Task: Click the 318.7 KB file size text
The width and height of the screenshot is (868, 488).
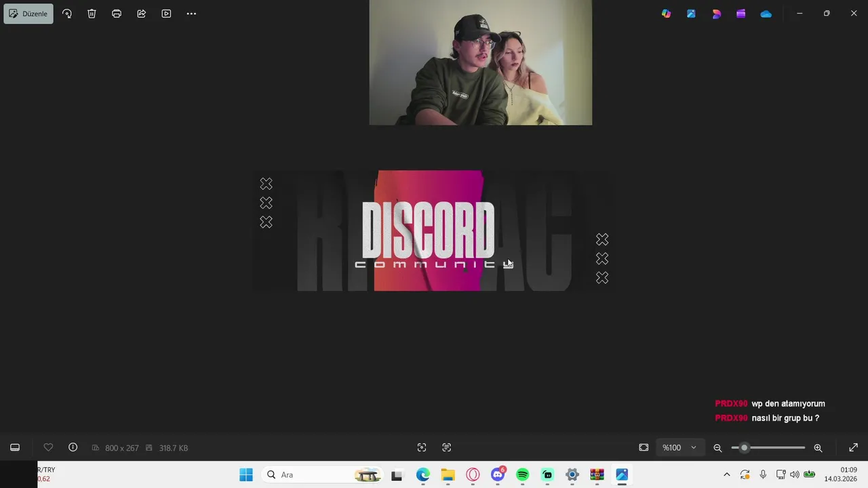Action: 174,448
